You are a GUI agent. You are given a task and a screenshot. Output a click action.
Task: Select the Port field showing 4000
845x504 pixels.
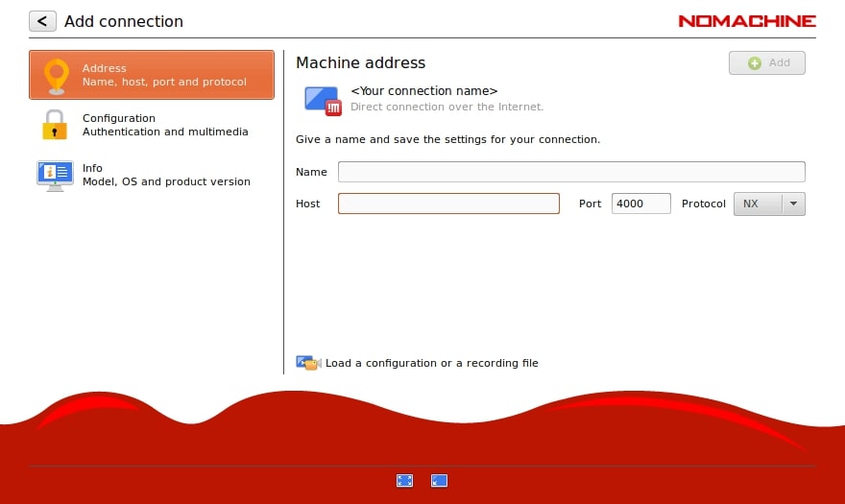point(640,204)
